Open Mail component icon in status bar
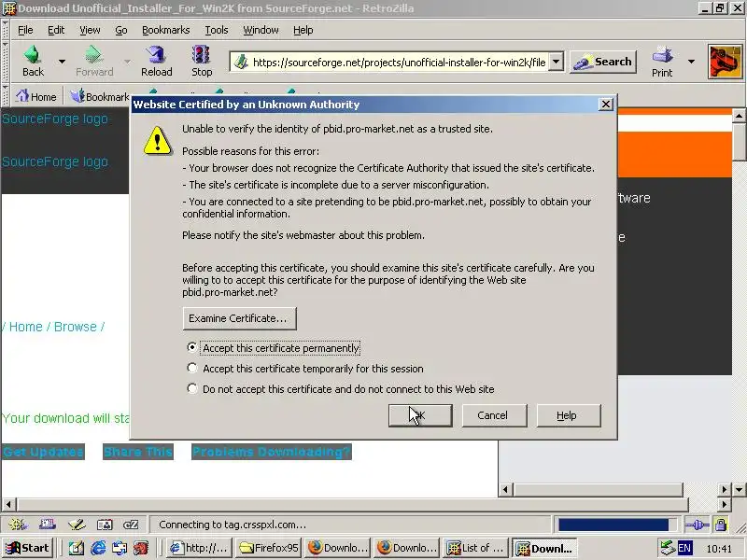The image size is (747, 560). [48, 525]
